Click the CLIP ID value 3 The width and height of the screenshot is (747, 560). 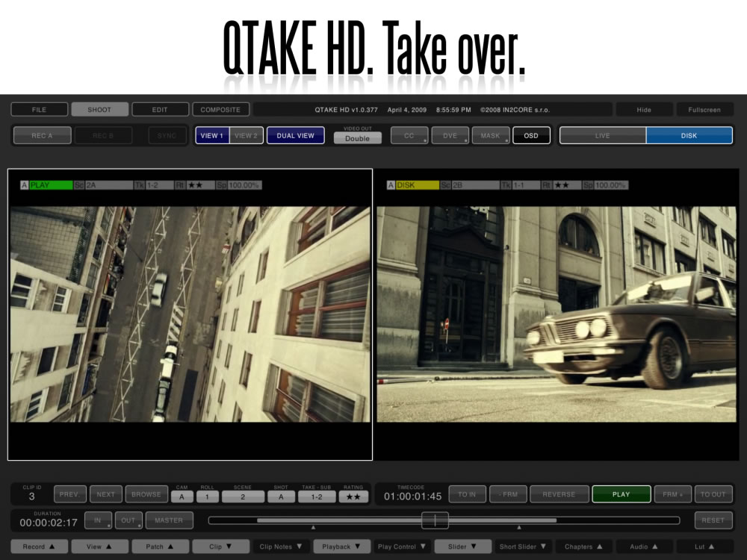[x=32, y=497]
